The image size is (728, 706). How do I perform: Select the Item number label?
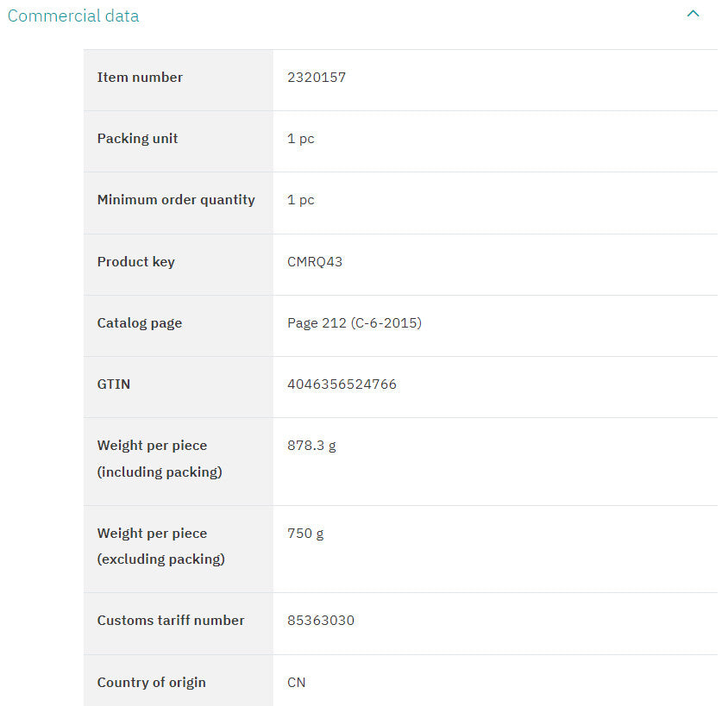click(140, 78)
